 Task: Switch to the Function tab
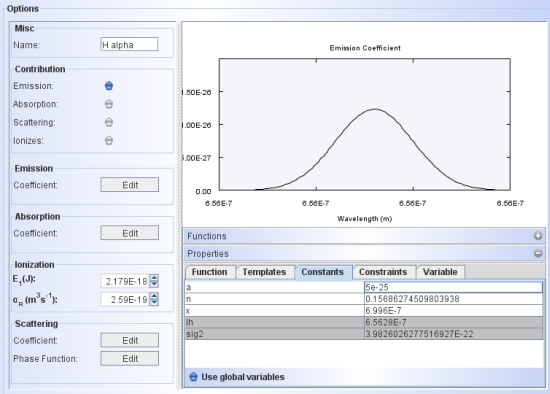209,272
